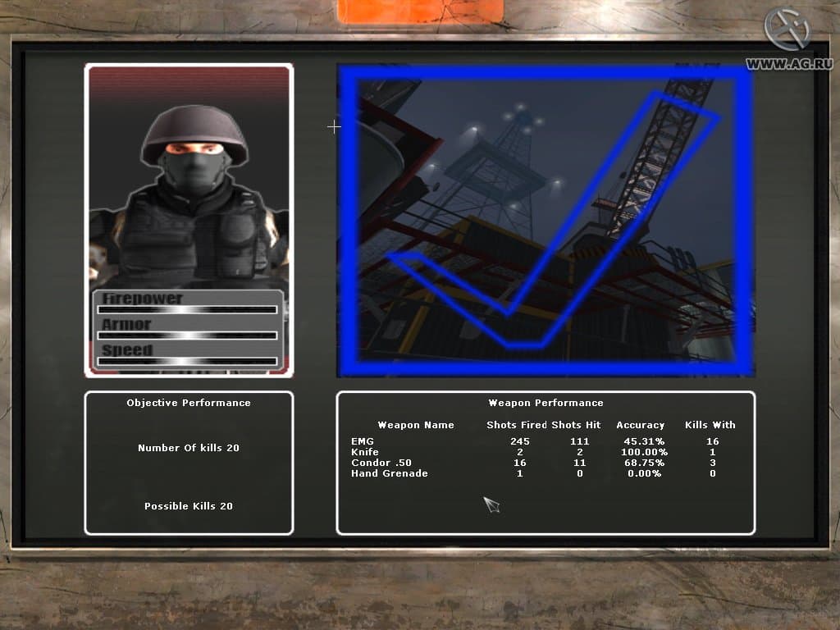Click the oil rig mission image with checkmark
The image size is (840, 630).
pos(546,221)
